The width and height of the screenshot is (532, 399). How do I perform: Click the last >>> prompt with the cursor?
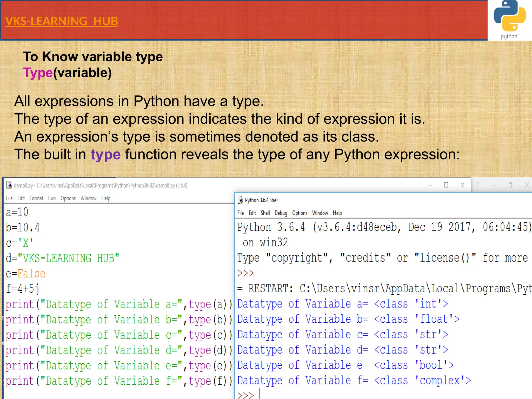245,395
